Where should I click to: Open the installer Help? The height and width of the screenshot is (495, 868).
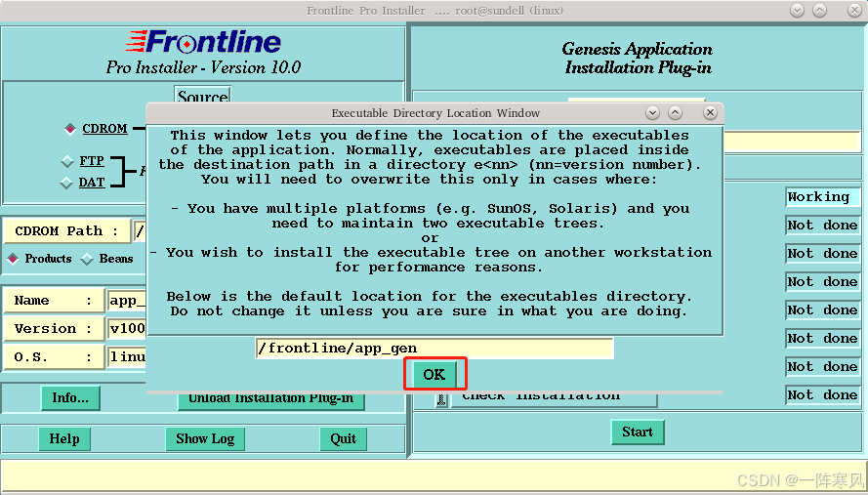click(x=64, y=439)
